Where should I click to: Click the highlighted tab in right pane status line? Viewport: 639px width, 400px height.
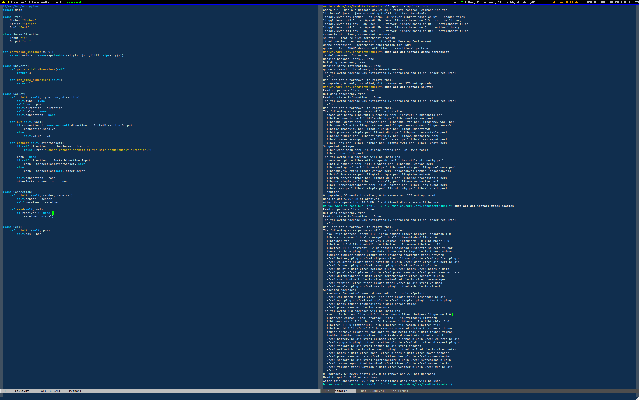pos(339,390)
